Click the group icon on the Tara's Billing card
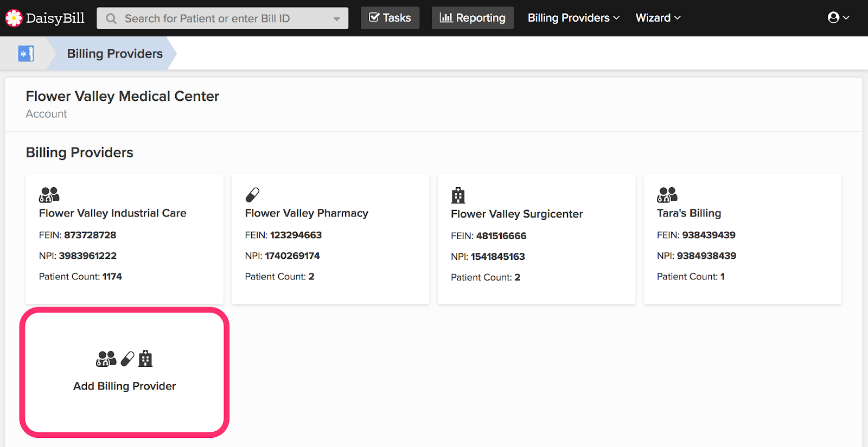Image resolution: width=868 pixels, height=447 pixels. (667, 195)
